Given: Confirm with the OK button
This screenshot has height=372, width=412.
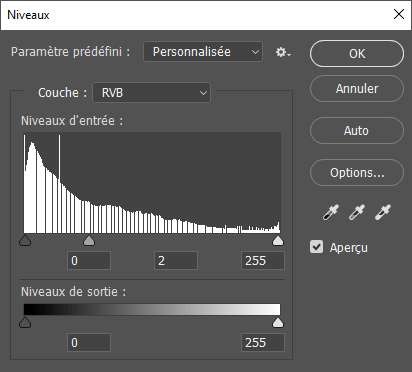Looking at the screenshot, I should (357, 54).
